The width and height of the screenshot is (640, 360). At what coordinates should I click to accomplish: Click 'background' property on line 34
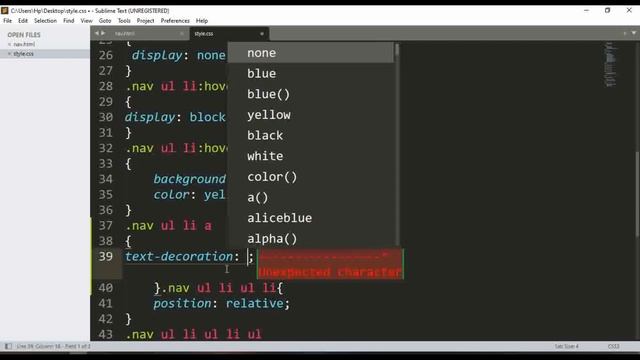[189, 179]
